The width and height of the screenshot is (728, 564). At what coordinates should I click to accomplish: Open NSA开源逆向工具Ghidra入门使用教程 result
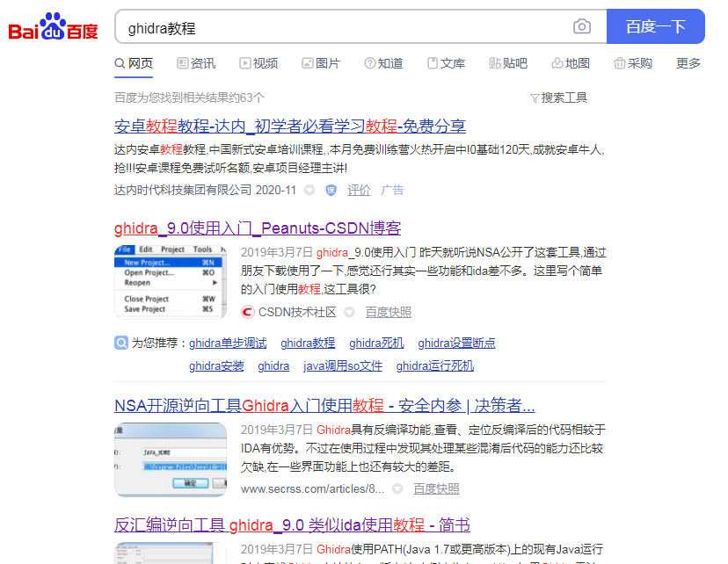tap(324, 406)
